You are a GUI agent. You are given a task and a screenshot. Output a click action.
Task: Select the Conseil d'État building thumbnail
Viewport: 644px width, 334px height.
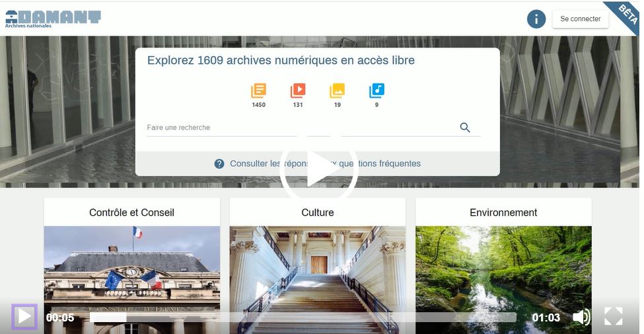pyautogui.click(x=132, y=280)
